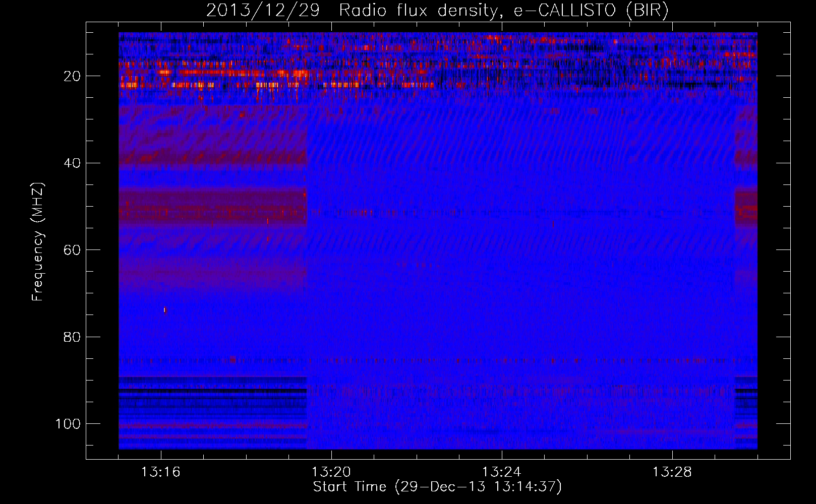Click the bright orange spot near 74 MHz
This screenshot has width=816, height=504.
click(164, 310)
